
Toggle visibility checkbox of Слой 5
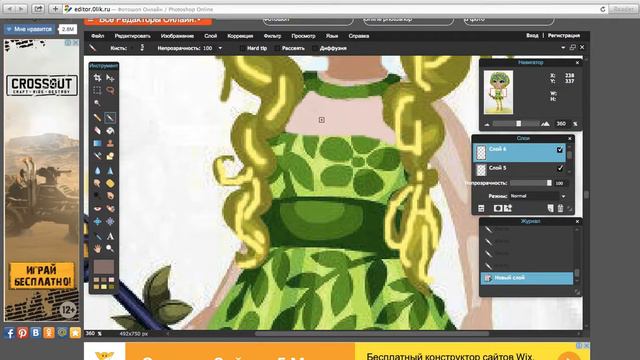[560, 168]
